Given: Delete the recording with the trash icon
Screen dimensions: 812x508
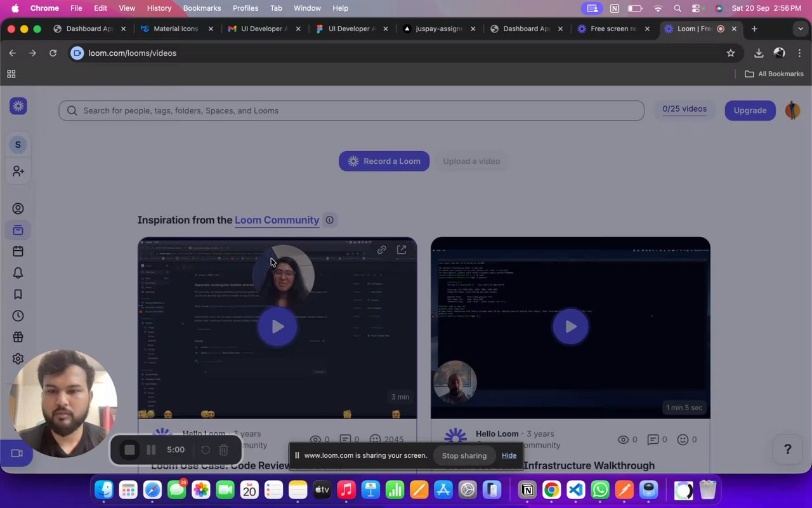Looking at the screenshot, I should coord(223,450).
